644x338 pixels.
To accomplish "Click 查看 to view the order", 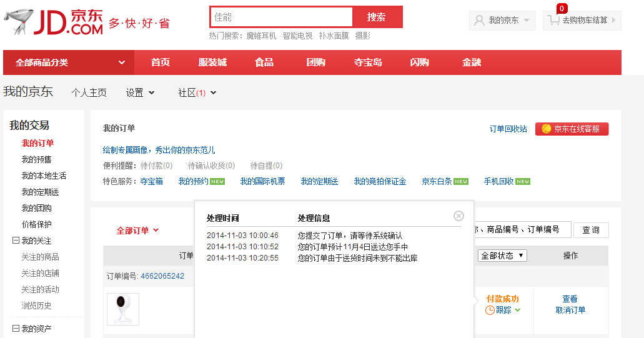I will point(570,299).
